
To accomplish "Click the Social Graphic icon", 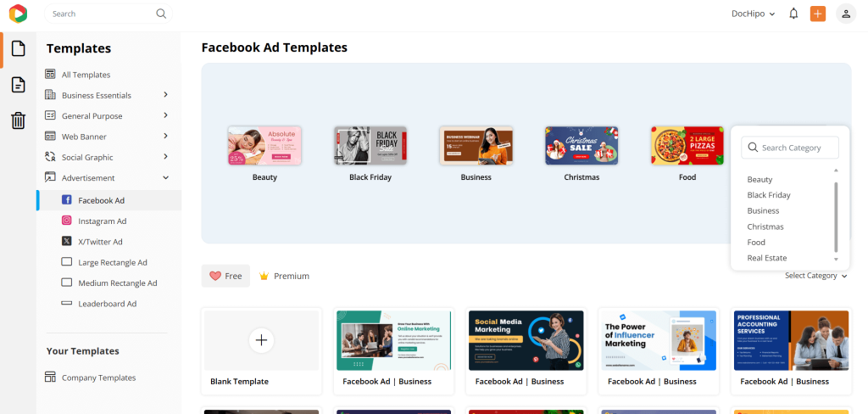I will pos(50,157).
